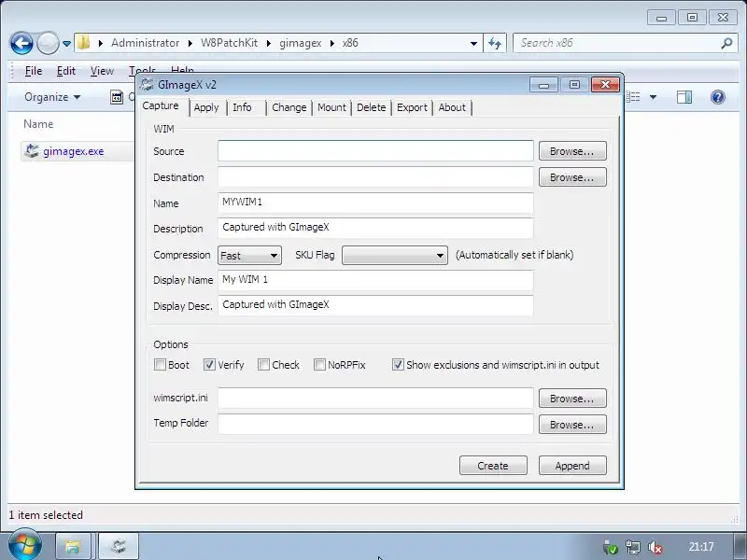This screenshot has width=747, height=560.
Task: Click Browse next to Temp Folder
Action: (572, 425)
